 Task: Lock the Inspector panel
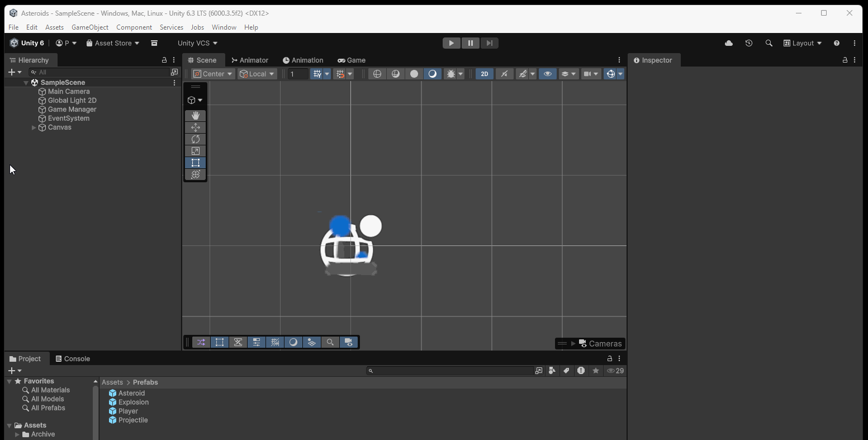point(845,60)
